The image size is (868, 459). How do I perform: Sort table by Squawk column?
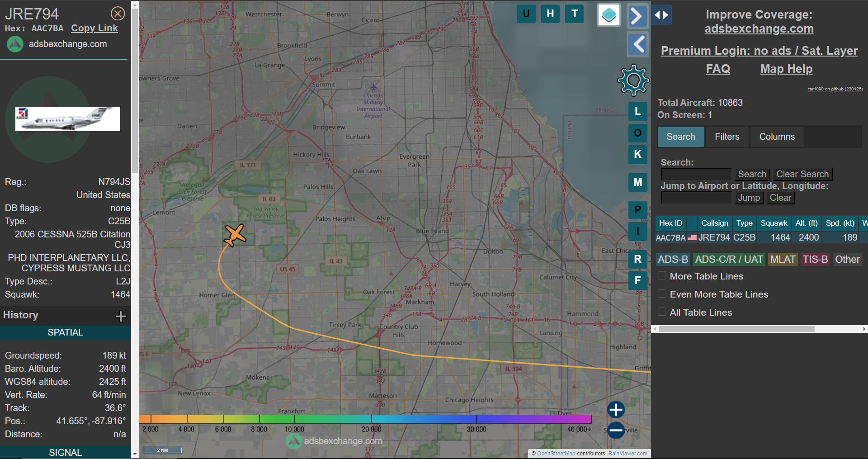tap(774, 223)
